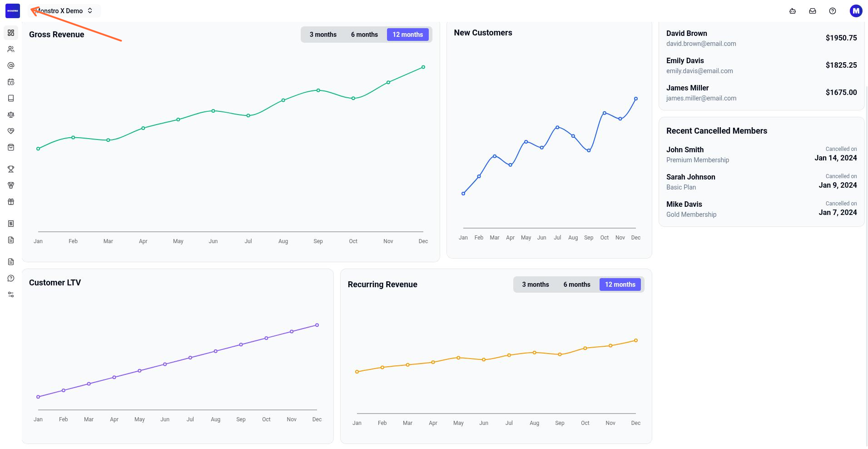Select 3 months tab for Recurring Revenue

536,284
